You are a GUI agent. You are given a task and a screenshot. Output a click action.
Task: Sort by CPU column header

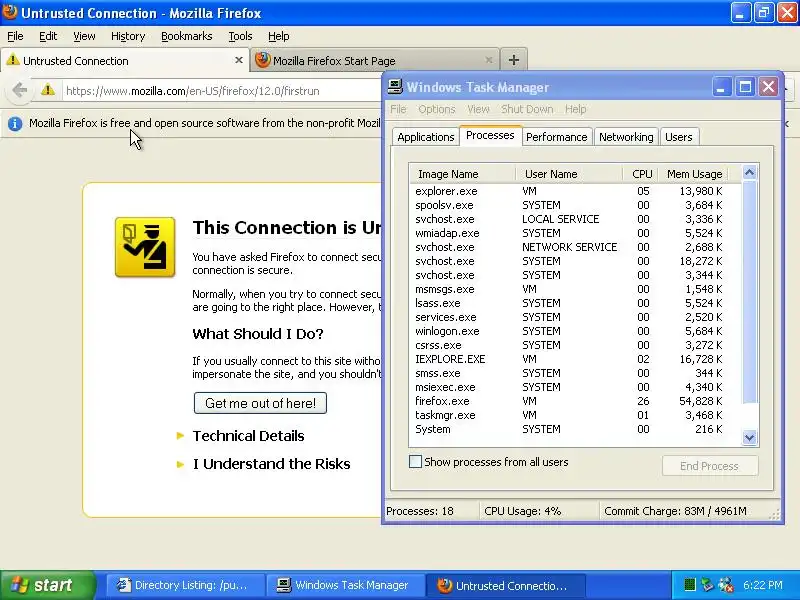click(641, 174)
